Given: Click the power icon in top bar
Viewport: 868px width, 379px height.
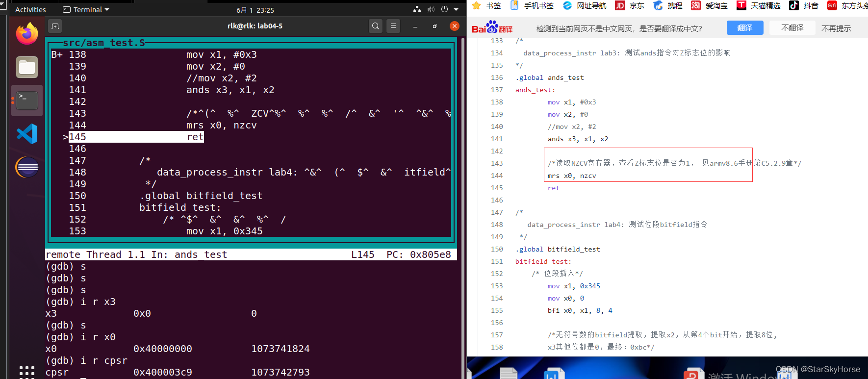Looking at the screenshot, I should coord(444,9).
